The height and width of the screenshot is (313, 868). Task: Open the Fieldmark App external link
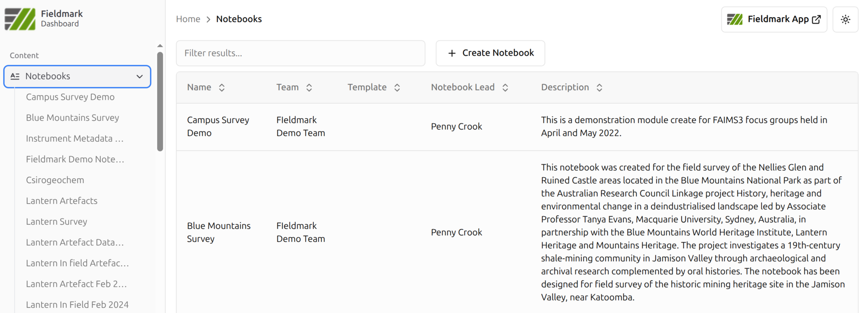pos(774,20)
